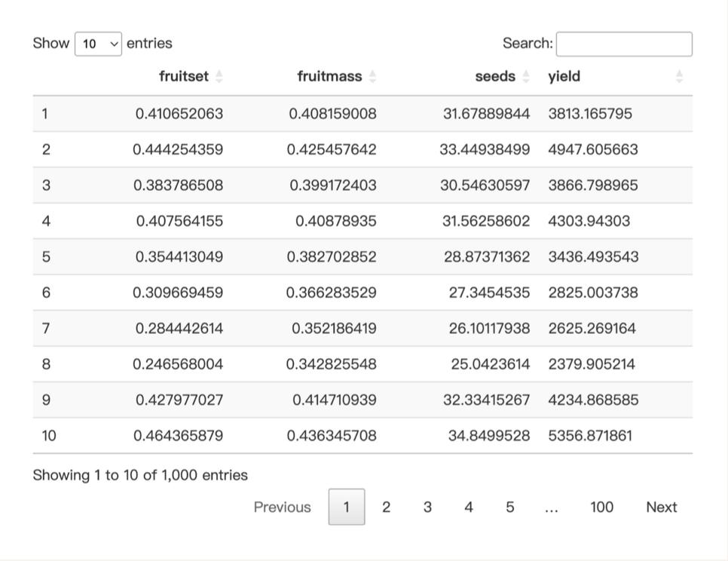728x561 pixels.
Task: Go to page 3
Action: [427, 507]
